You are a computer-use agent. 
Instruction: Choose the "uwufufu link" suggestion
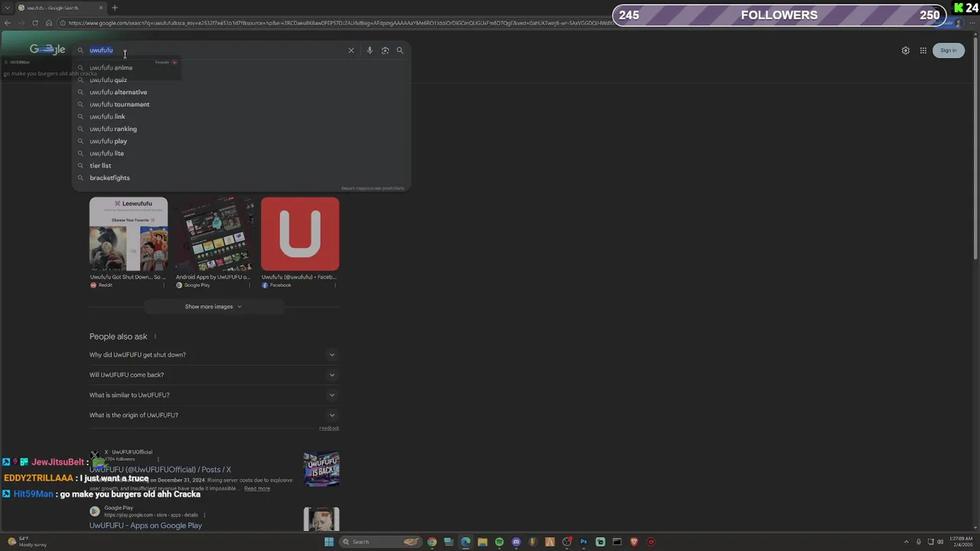(x=241, y=116)
